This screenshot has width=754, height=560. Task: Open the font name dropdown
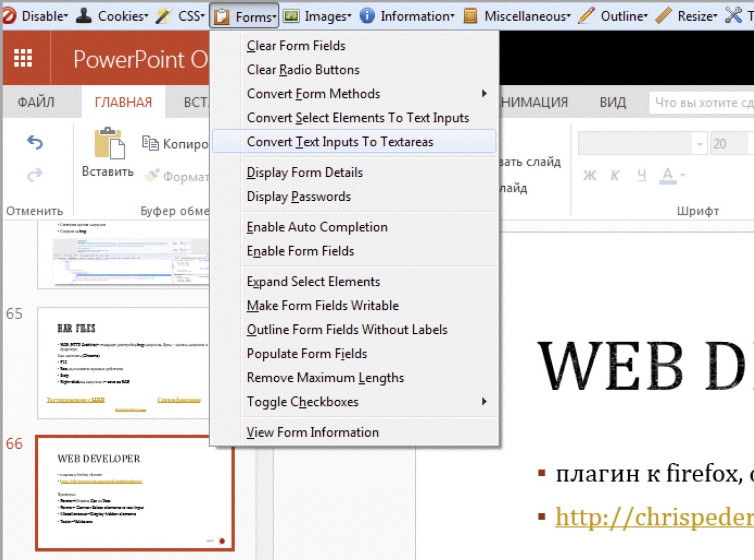coord(700,144)
